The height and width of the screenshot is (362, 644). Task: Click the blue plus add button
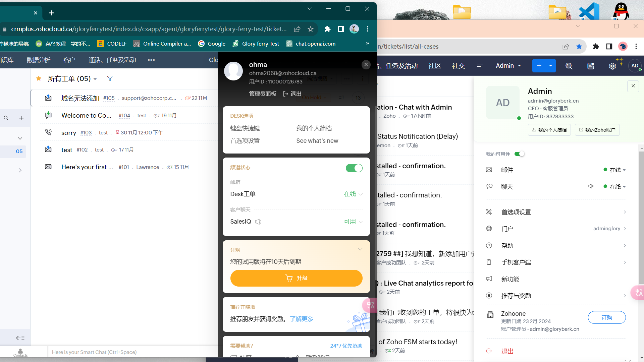(539, 66)
